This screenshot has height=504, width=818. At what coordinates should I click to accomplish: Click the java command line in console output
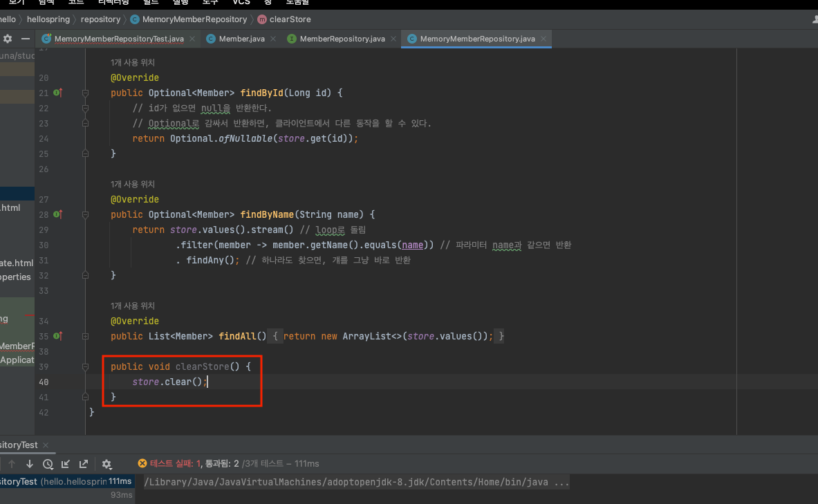[x=356, y=482]
